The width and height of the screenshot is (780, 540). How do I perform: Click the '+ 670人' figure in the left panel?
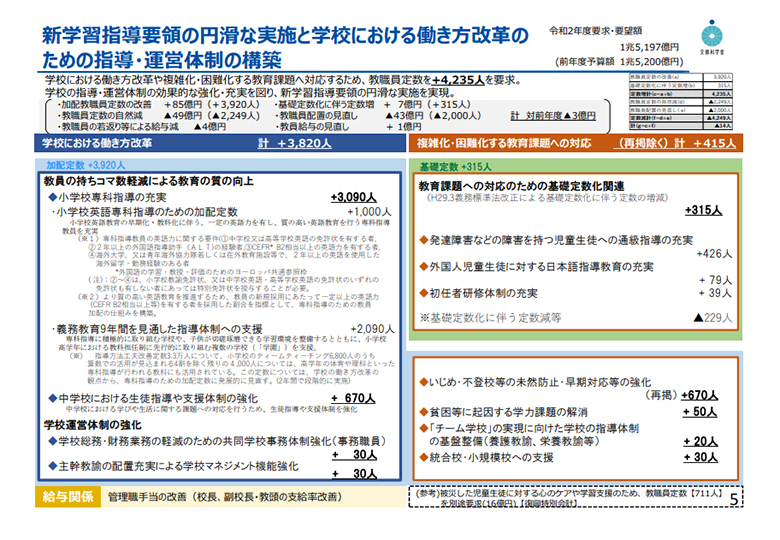(x=353, y=399)
